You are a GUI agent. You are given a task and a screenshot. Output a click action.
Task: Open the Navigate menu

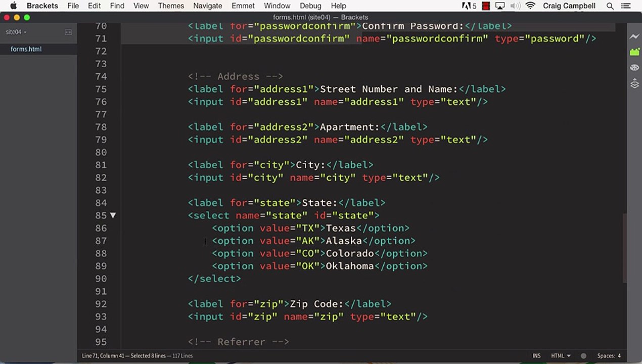coord(207,6)
